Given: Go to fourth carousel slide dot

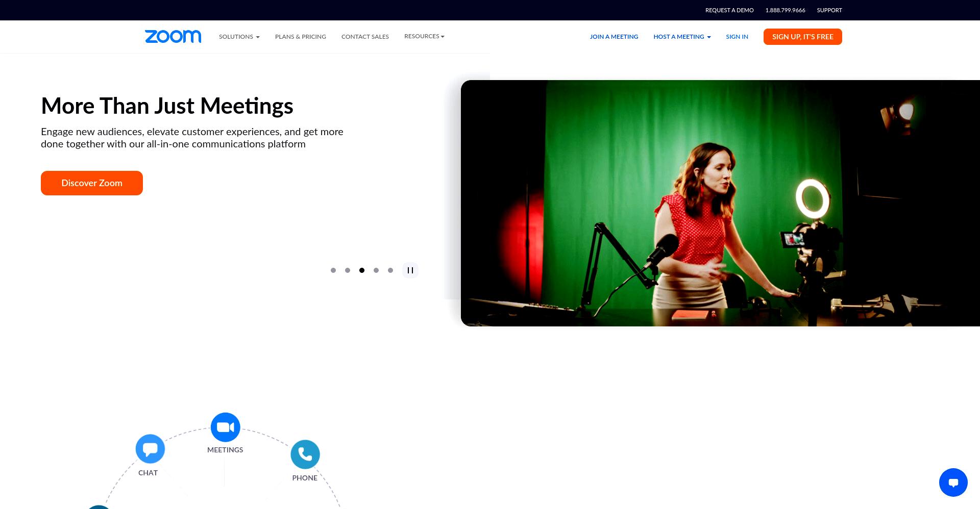Looking at the screenshot, I should (x=376, y=270).
